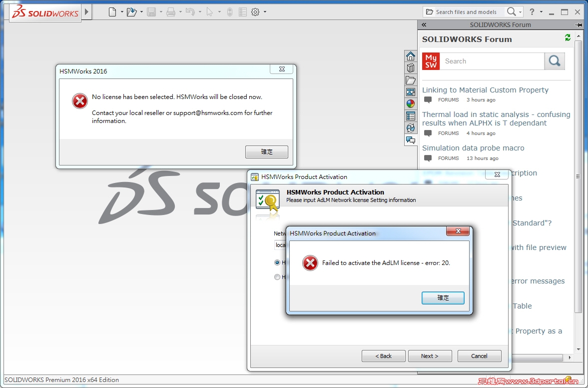Click the Undo icon
588x388 pixels.
[x=190, y=12]
